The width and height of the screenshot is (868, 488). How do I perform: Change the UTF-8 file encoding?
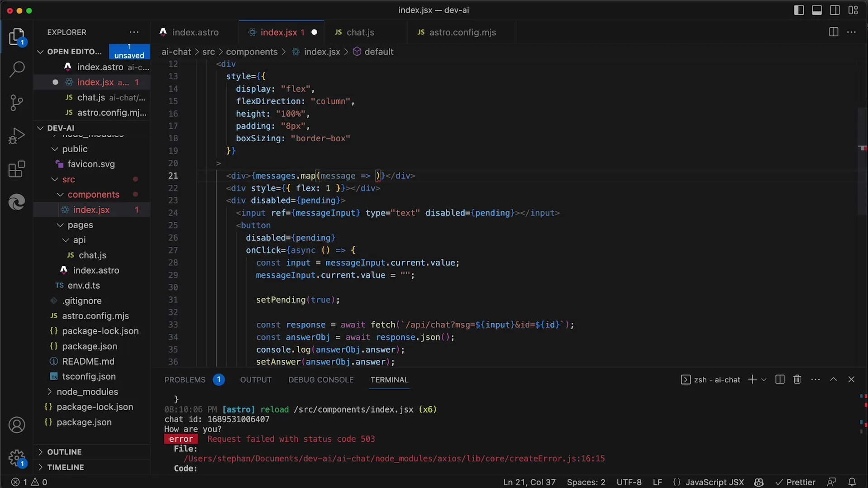[x=629, y=482]
